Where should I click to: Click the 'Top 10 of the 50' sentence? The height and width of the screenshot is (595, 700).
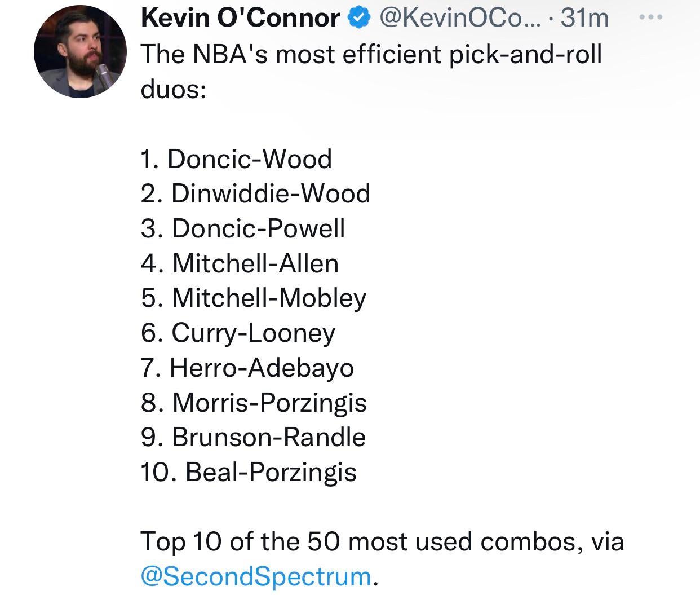[382, 541]
